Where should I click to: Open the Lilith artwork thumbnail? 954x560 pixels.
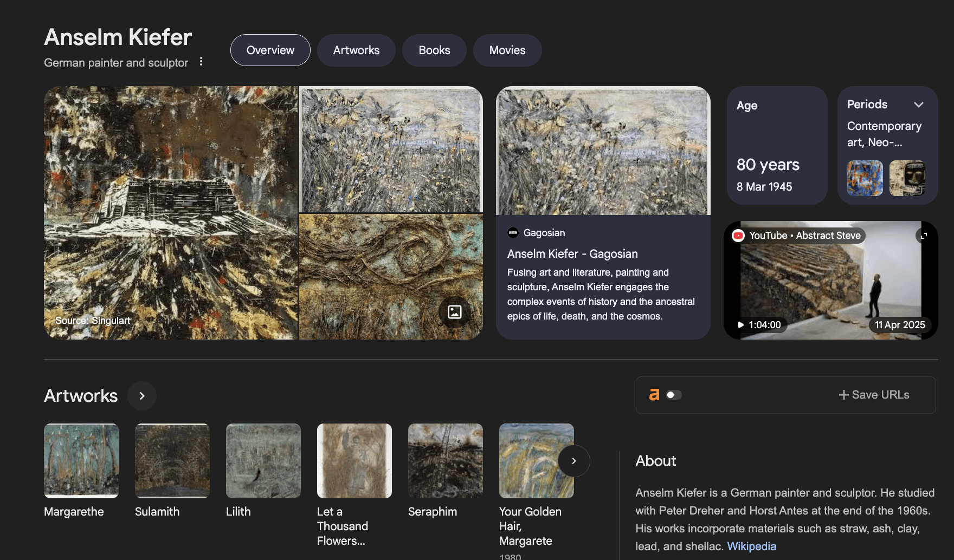[x=263, y=461]
